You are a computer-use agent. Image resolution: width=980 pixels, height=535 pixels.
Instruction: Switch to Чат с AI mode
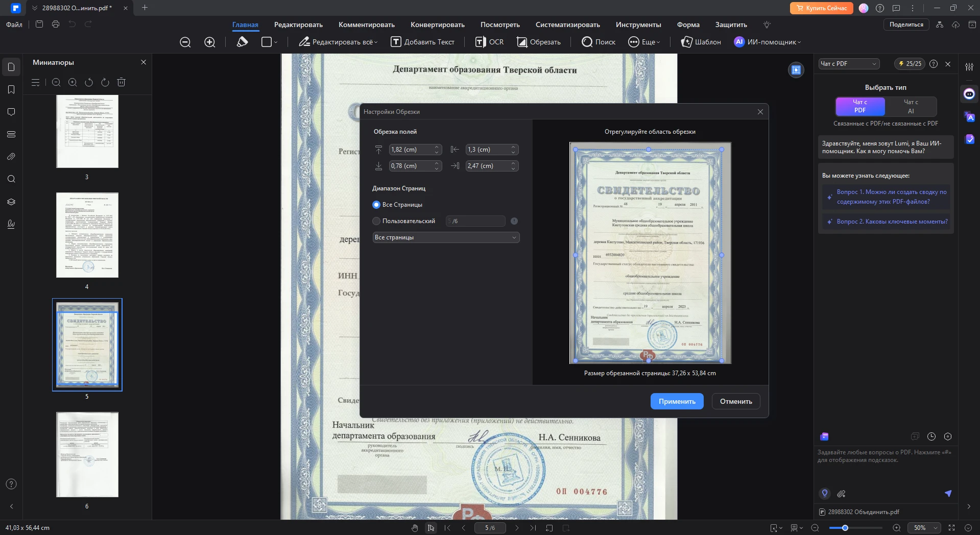[911, 106]
